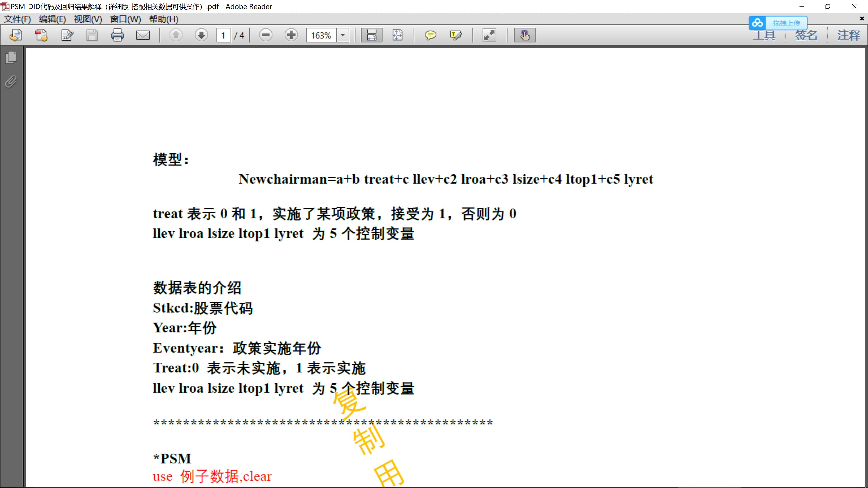Go to next page with down arrow
Screen dimensions: 868x488
201,35
